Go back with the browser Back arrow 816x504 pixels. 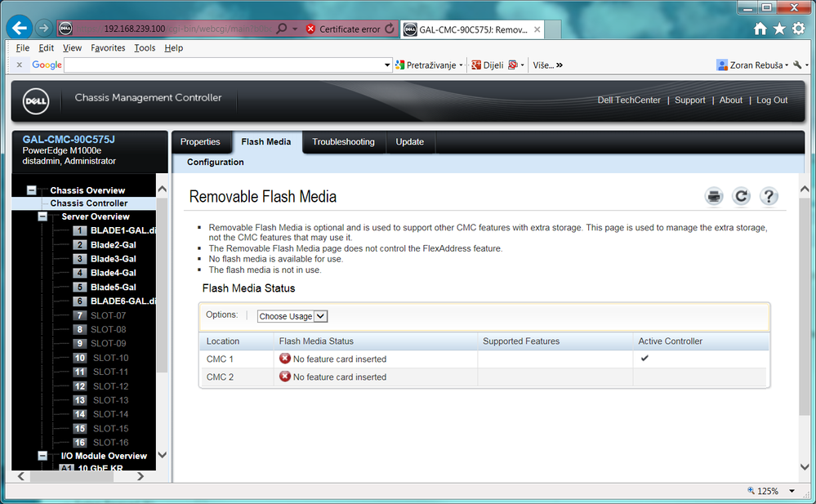[20, 28]
